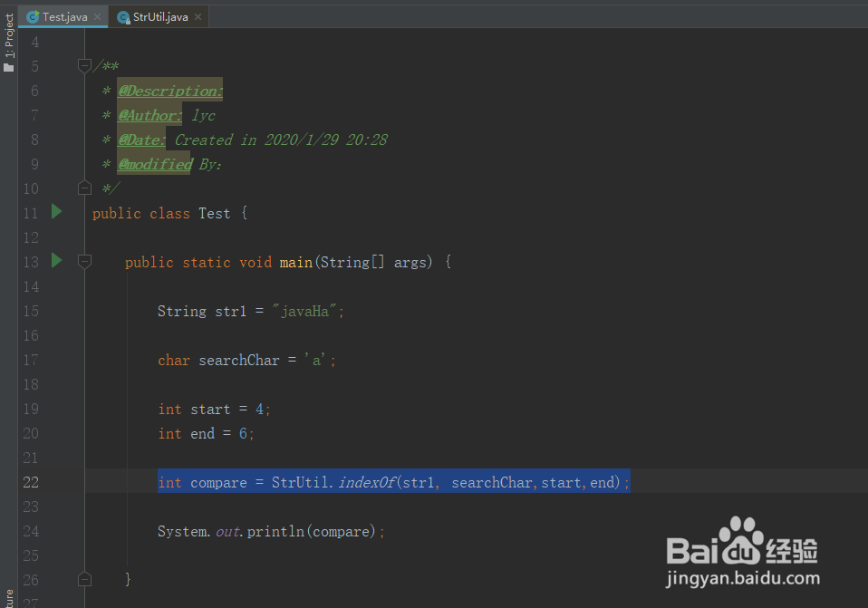Click the date text 2020/1/29 20:28
The height and width of the screenshot is (608, 868).
pyautogui.click(x=326, y=140)
